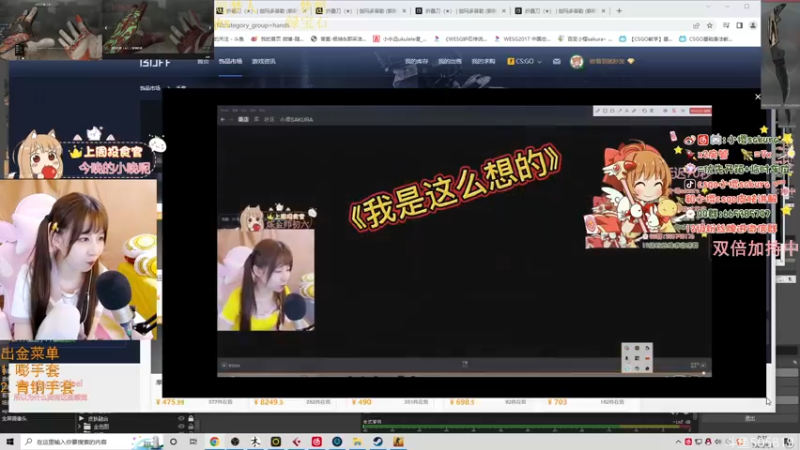Click the 退出 button in streaming software
The height and width of the screenshot is (450, 800).
pos(750,418)
